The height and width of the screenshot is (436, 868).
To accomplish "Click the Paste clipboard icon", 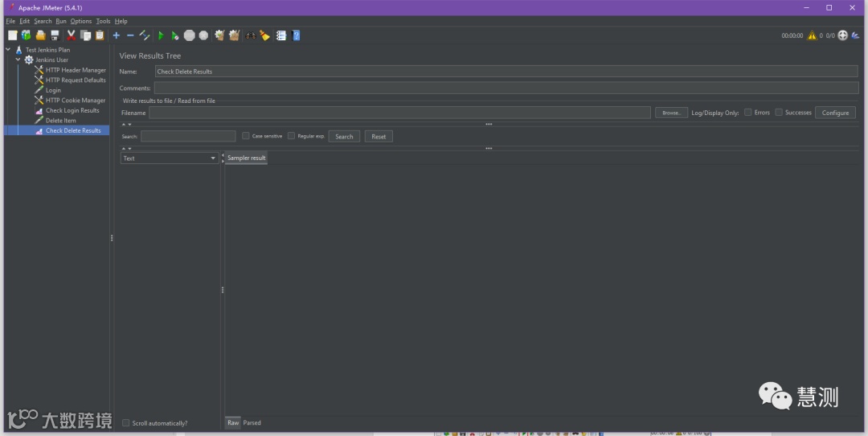I will [100, 35].
